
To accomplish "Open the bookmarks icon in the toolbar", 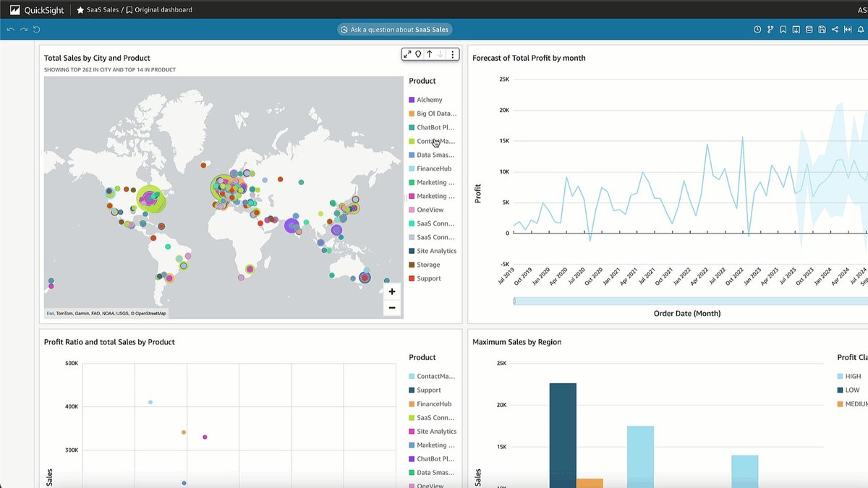I will pyautogui.click(x=783, y=30).
